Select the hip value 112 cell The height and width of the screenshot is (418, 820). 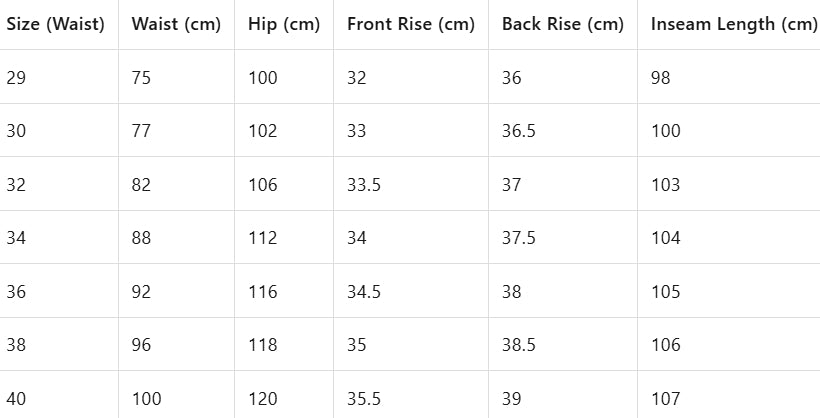pos(263,238)
